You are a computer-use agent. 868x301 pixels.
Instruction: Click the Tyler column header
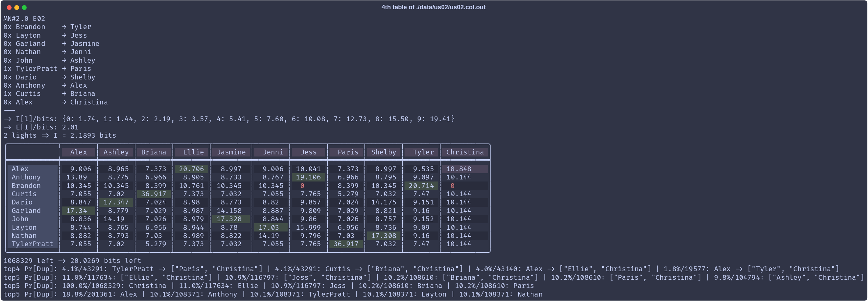click(x=421, y=152)
